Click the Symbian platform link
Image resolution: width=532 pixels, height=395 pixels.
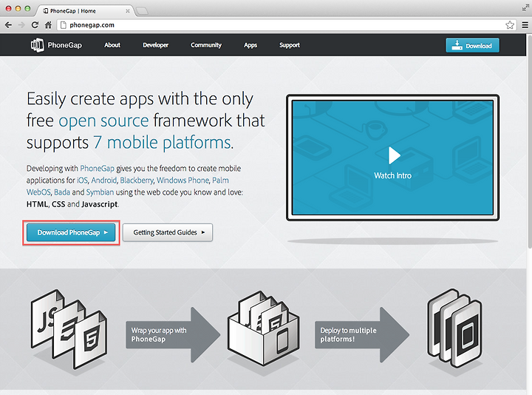point(100,192)
